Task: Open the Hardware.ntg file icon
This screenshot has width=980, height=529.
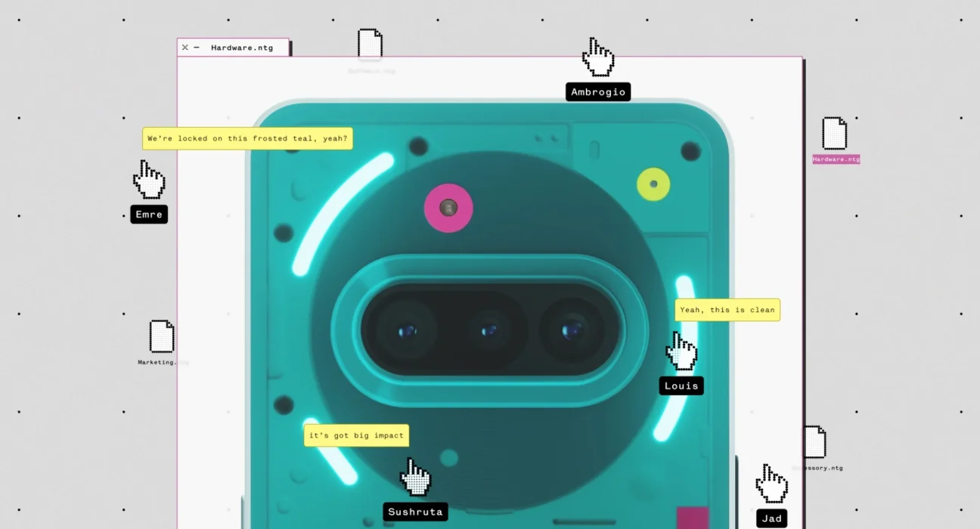Action: point(835,134)
